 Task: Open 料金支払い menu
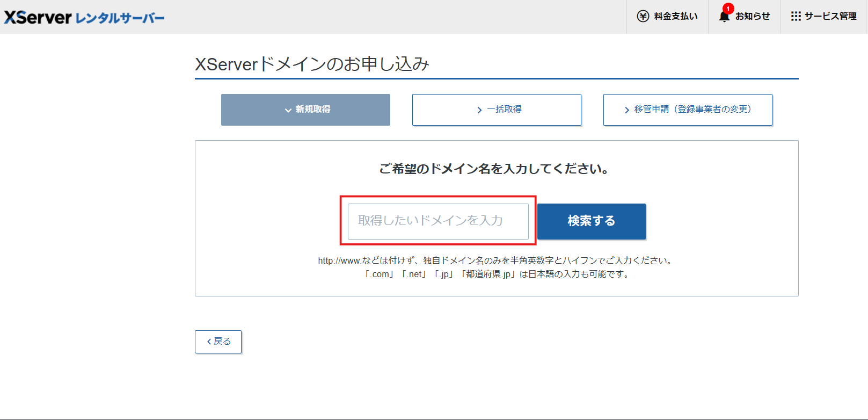pos(667,17)
